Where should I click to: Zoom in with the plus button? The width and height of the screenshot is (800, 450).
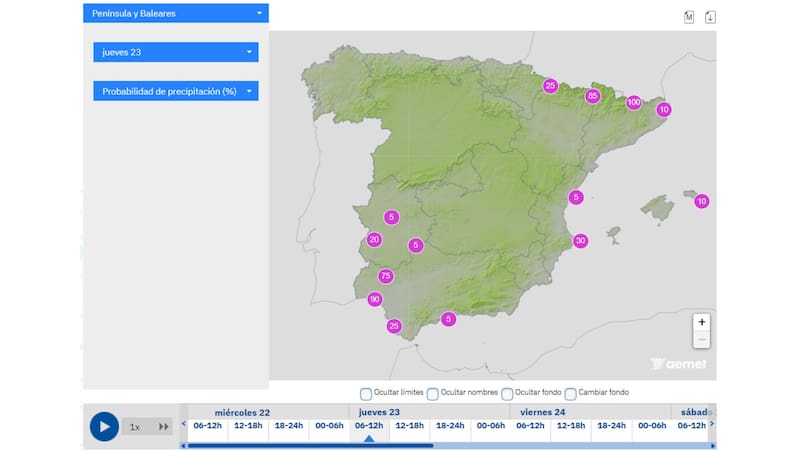[702, 322]
